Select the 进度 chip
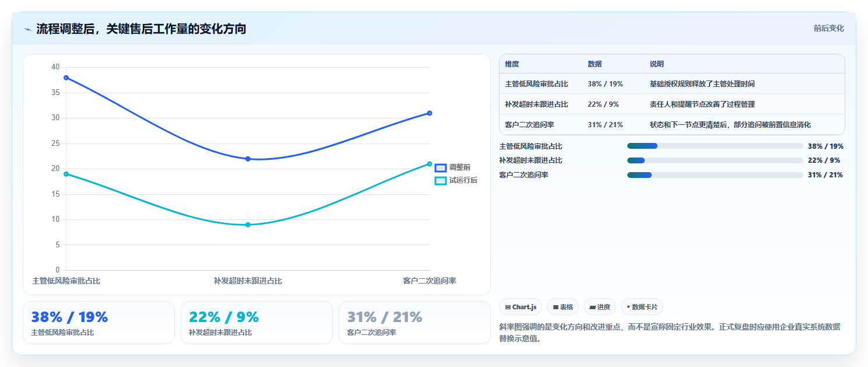 (x=599, y=307)
